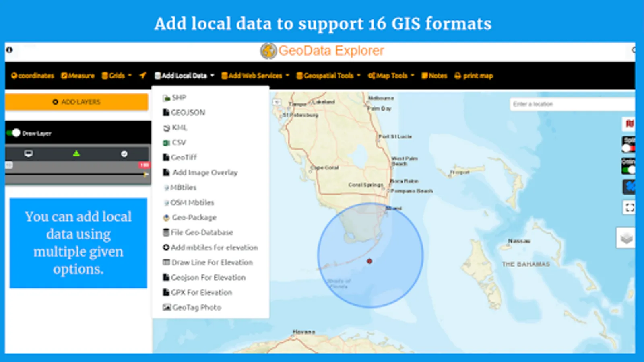This screenshot has width=644, height=362.
Task: Click the small control at map top-left
Action: 277,102
